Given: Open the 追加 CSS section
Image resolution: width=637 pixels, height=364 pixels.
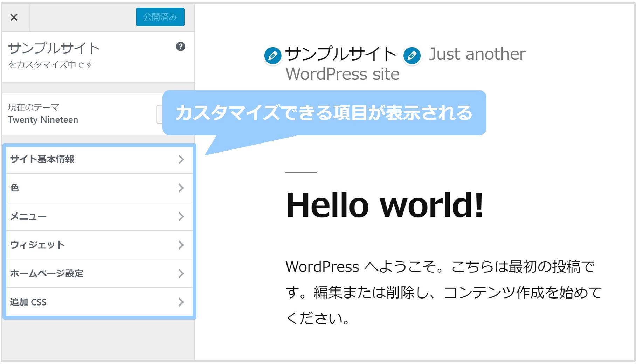Looking at the screenshot, I should click(28, 302).
